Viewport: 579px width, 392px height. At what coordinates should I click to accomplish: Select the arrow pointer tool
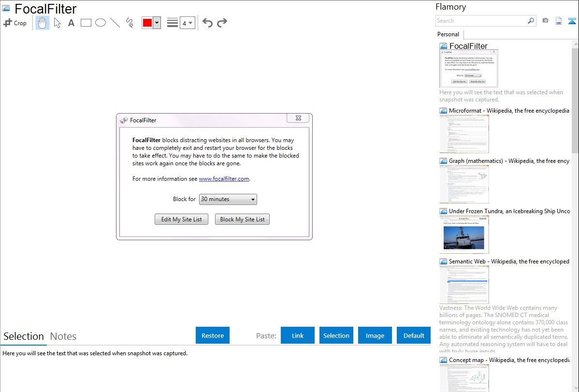(57, 23)
